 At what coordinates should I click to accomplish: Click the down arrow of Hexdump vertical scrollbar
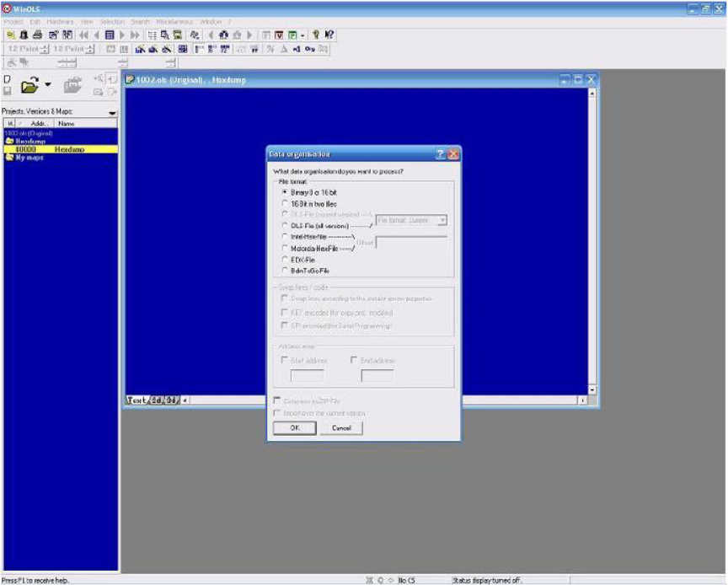[592, 389]
